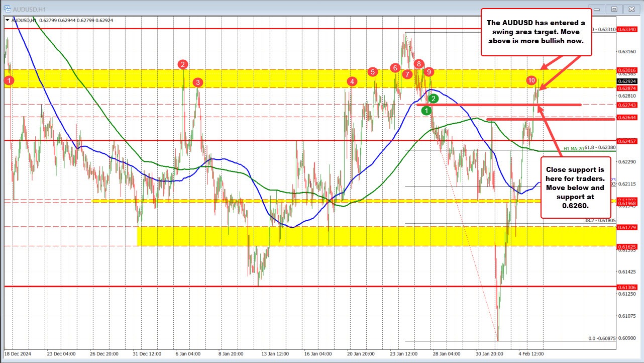The image size is (644, 363).
Task: Select the 0.61306 red price tag
Action: tap(627, 287)
